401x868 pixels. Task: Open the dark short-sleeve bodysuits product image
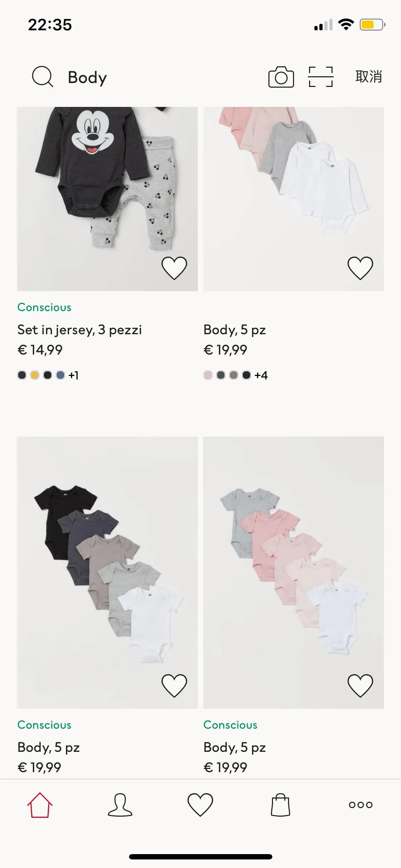(x=107, y=572)
